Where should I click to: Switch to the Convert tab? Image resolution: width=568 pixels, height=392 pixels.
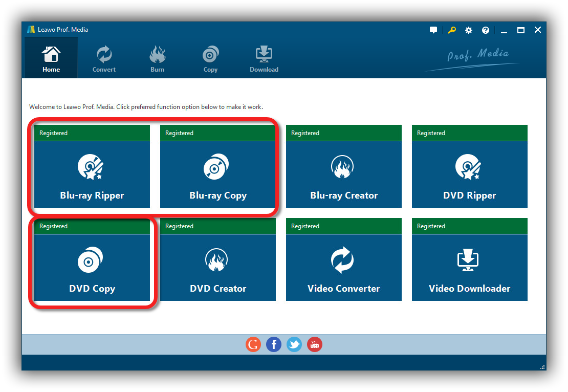click(104, 58)
